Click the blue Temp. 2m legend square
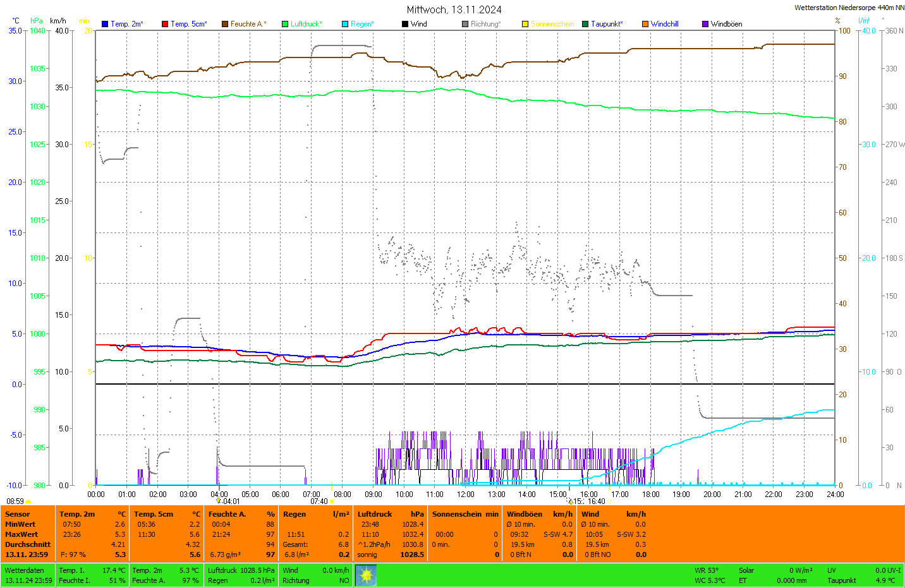905x588 pixels. click(105, 24)
